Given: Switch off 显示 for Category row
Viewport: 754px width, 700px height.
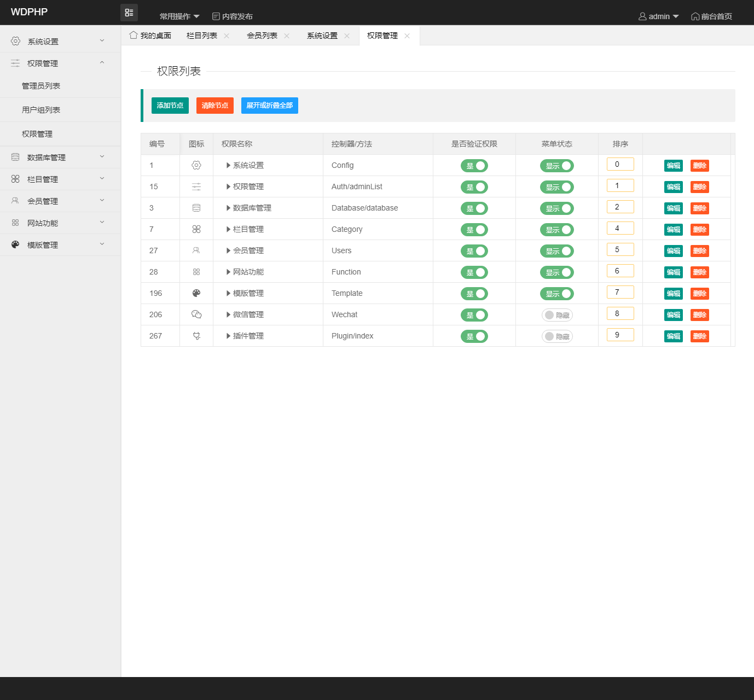Looking at the screenshot, I should pyautogui.click(x=557, y=230).
